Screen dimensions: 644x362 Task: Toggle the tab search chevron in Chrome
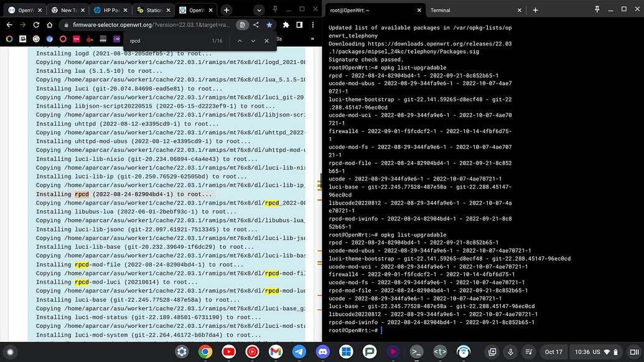click(x=259, y=10)
